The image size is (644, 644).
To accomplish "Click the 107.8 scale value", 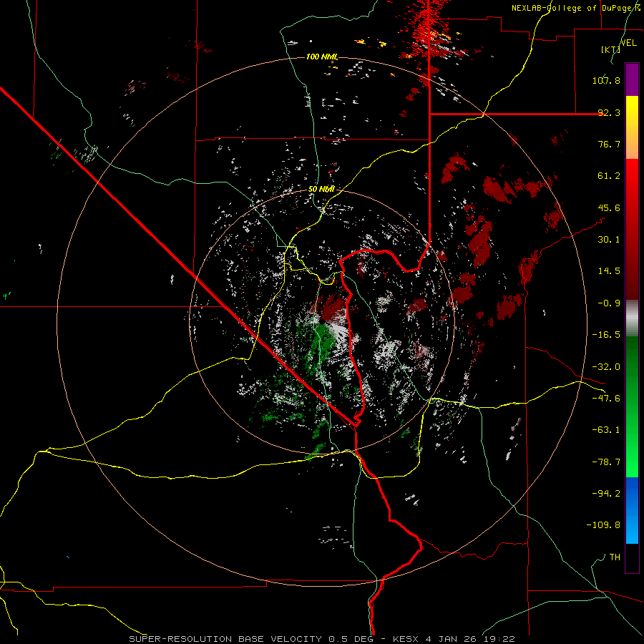I will coord(606,80).
